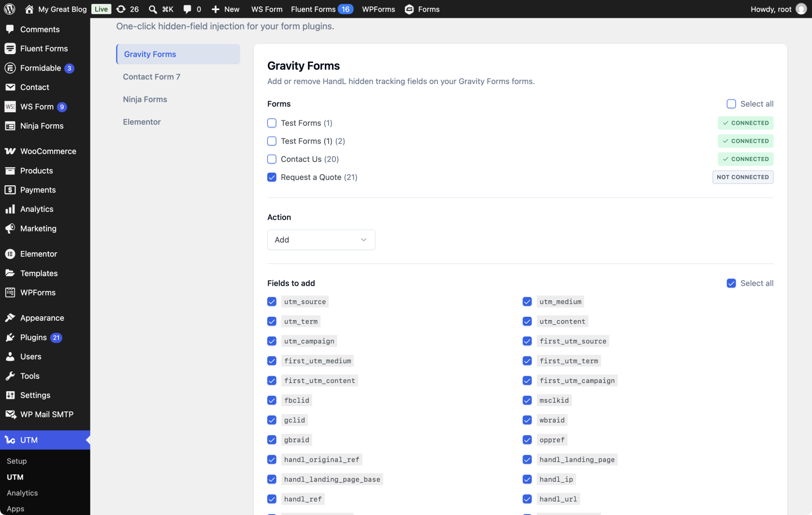The image size is (812, 515).
Task: Click the Appearance paintbrush icon
Action: click(10, 318)
